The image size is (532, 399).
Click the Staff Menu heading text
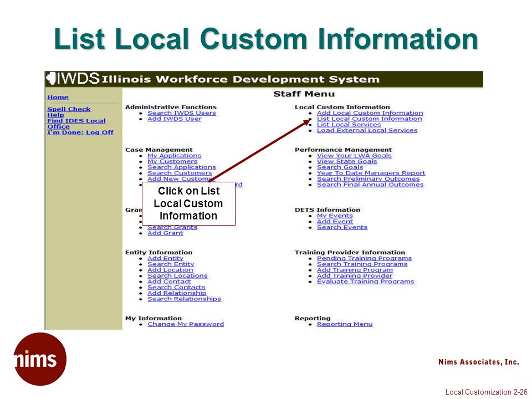click(304, 94)
